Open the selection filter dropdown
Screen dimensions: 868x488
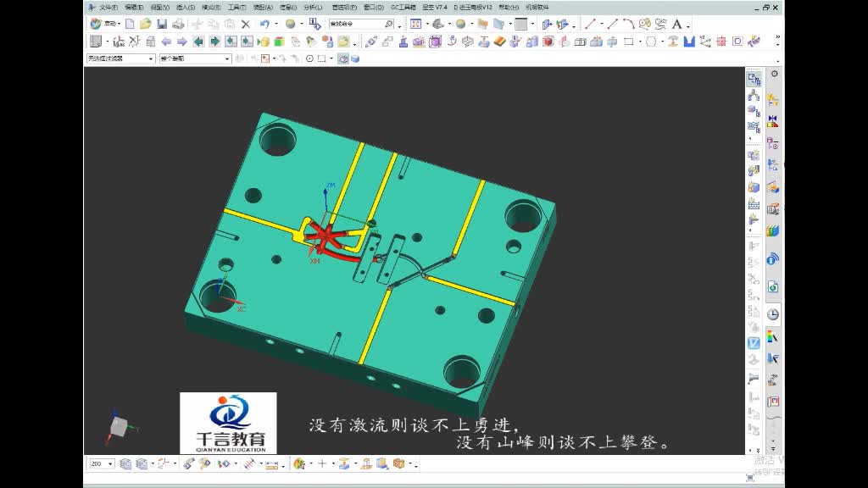152,59
